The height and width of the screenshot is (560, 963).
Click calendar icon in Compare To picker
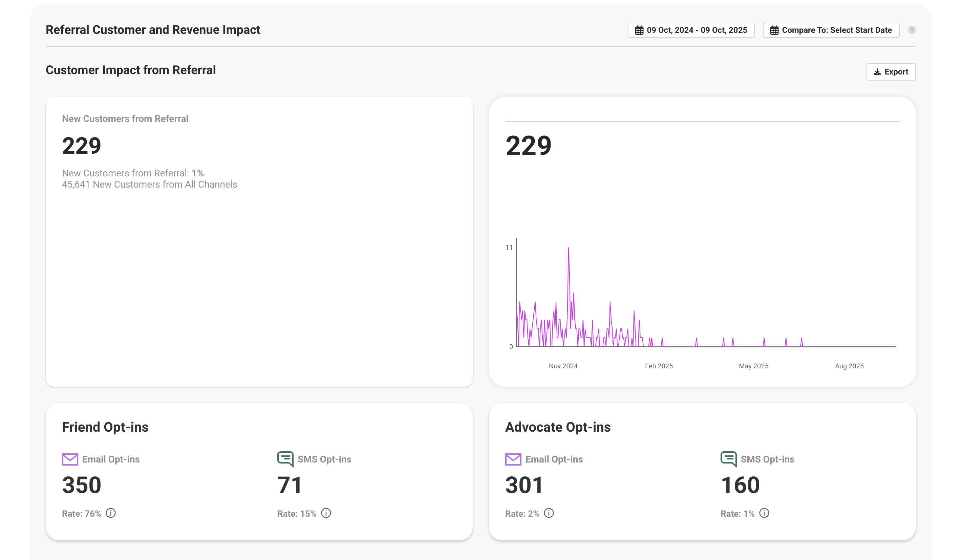(774, 30)
